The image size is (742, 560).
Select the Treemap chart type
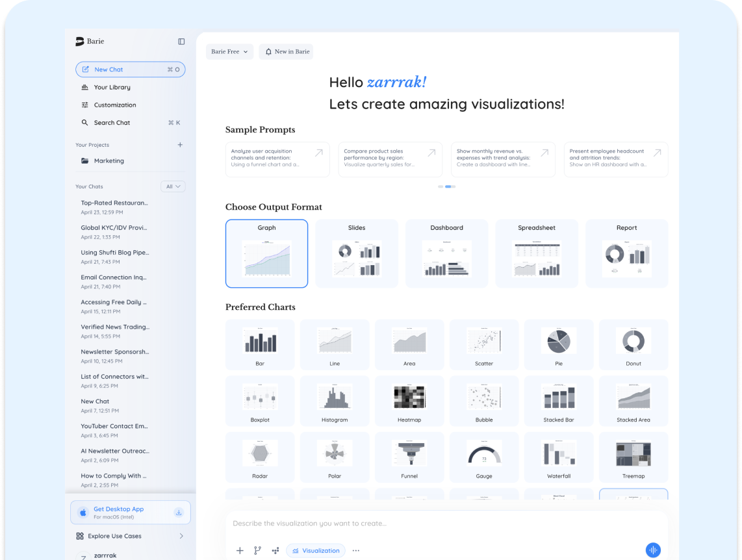[633, 457]
